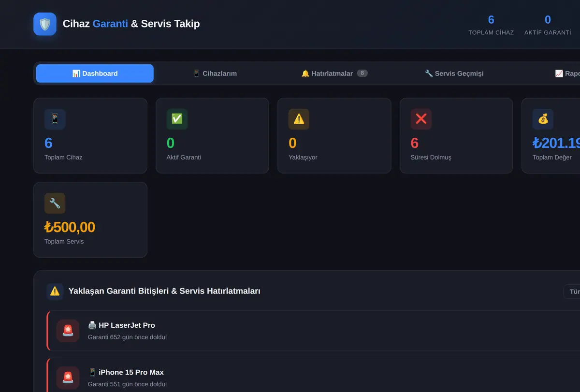The height and width of the screenshot is (392, 580).
Task: Click 'Garanti 652 gün önce doldu!' text
Action: tap(127, 337)
